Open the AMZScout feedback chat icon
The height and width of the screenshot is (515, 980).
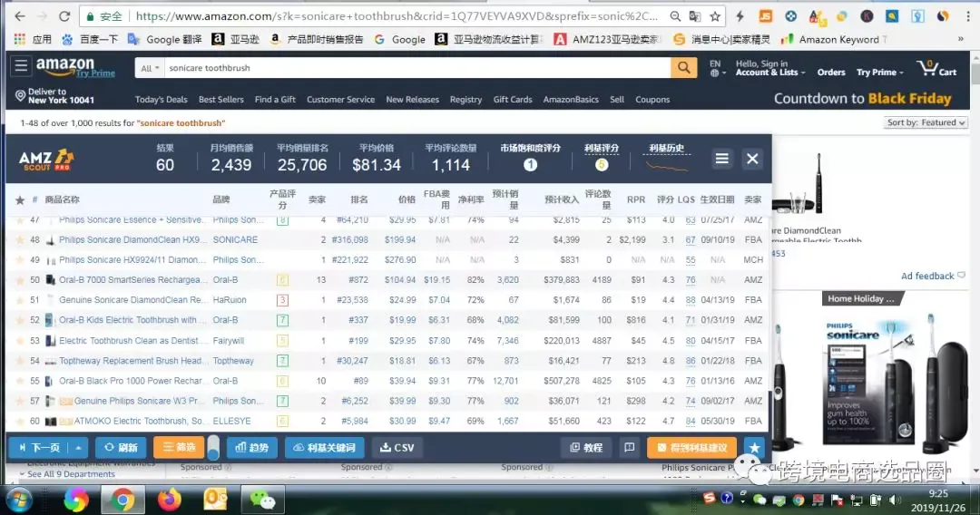[x=630, y=448]
